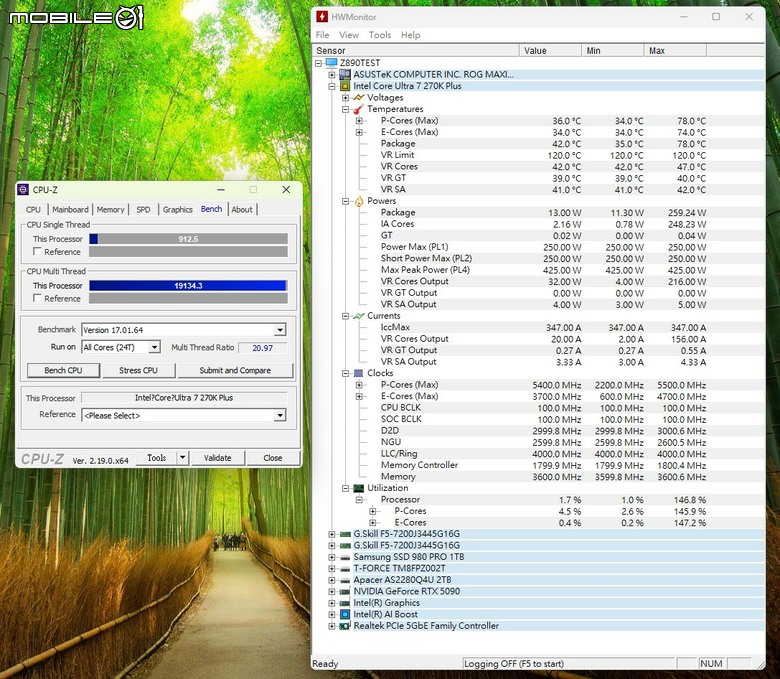Expand P-Cores under Utilization

(x=373, y=511)
